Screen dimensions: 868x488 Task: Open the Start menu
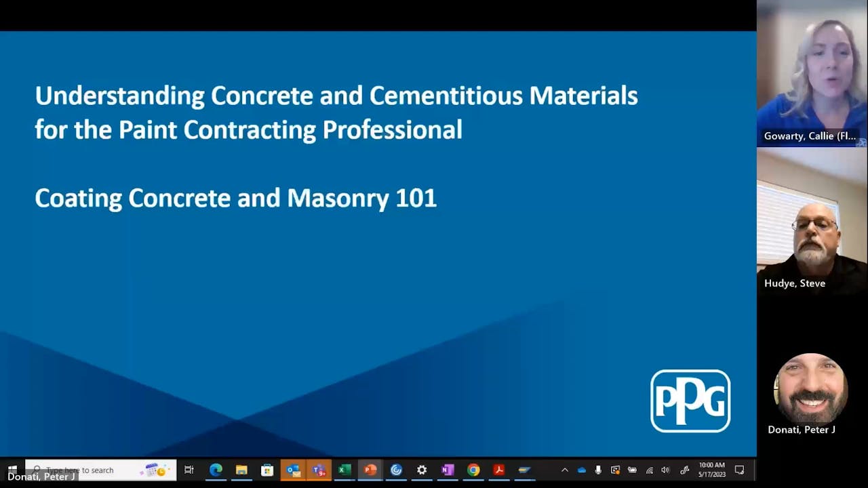click(12, 470)
